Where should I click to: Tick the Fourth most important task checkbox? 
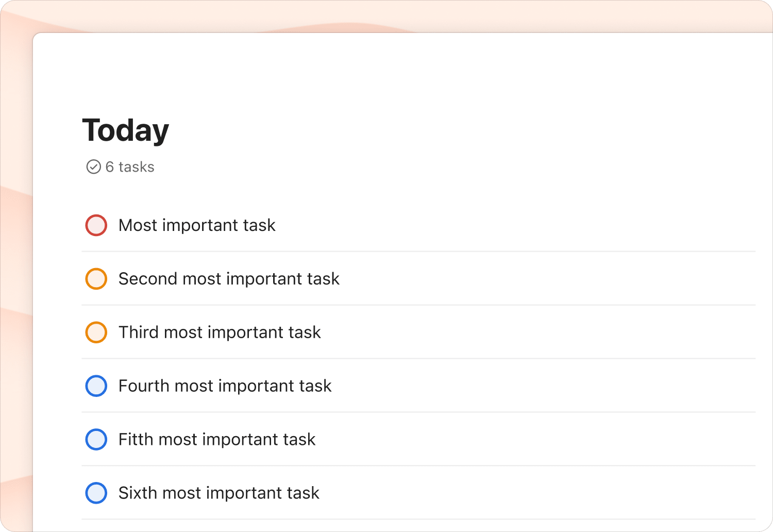96,386
